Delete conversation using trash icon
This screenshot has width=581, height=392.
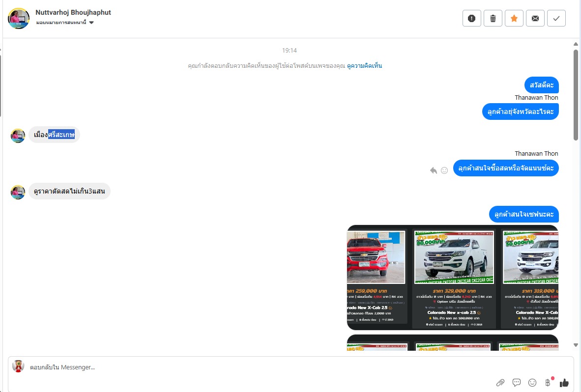(493, 18)
